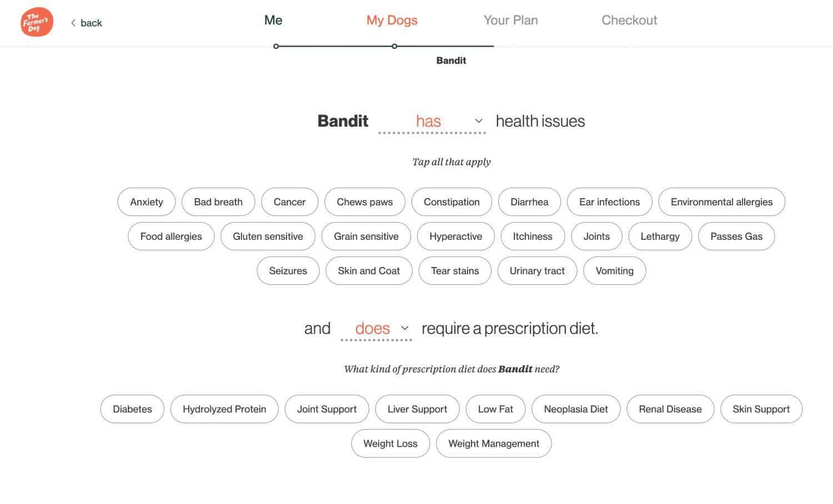Screen dimensions: 833x504
Task: Jump to the Checkout step
Action: pos(629,20)
